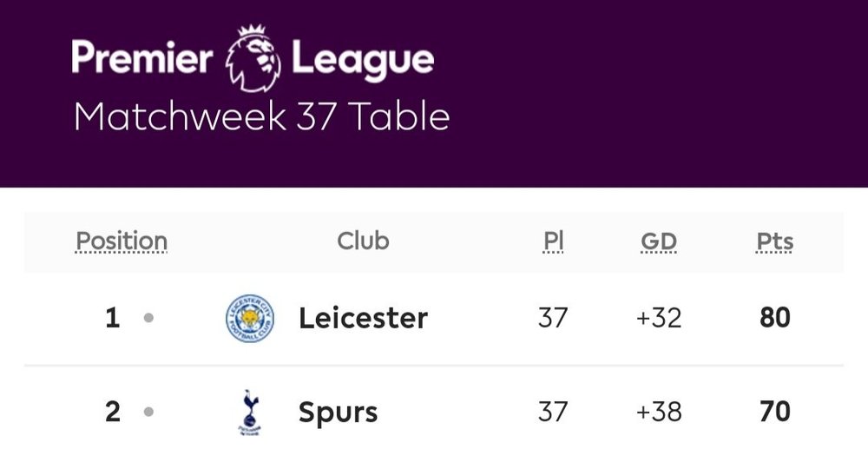
Task: Select Leicester's 80 points value
Action: point(775,318)
